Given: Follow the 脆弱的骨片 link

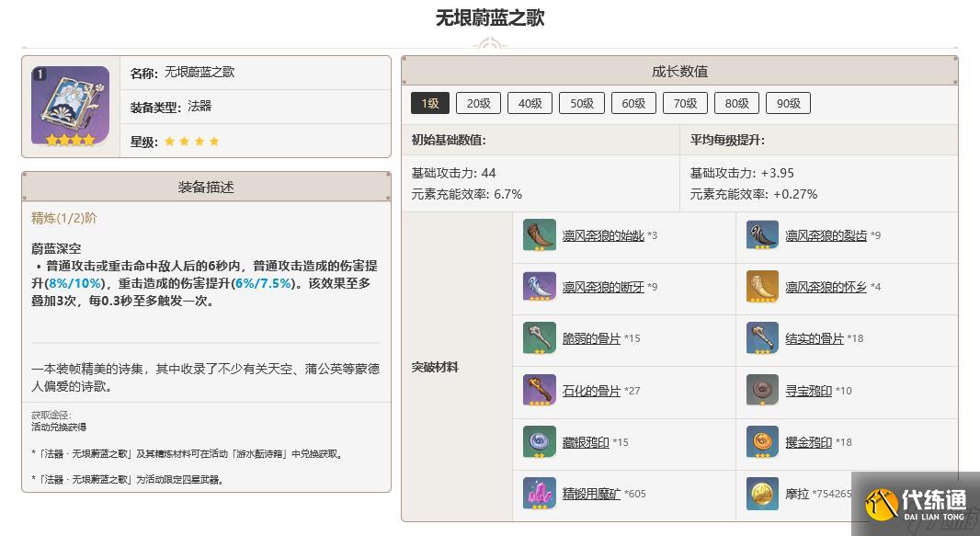Looking at the screenshot, I should 591,338.
